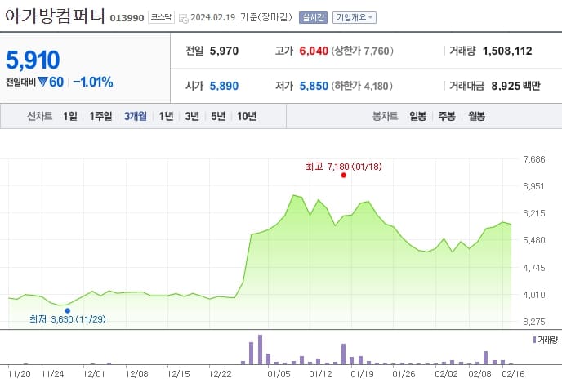Click the 시가 value 5,890
Screen dimensions: 562x392
pos(224,86)
